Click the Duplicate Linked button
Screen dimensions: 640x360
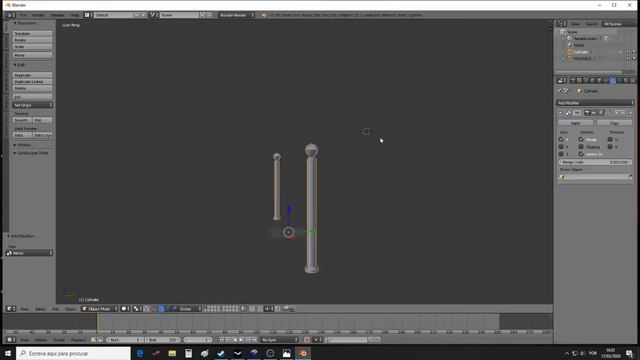tap(32, 82)
